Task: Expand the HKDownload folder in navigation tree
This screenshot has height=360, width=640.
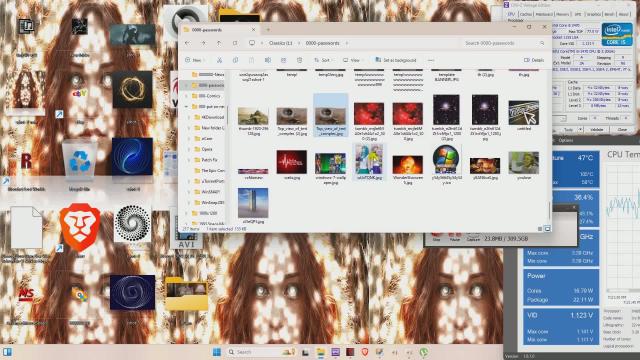Action: coord(188,117)
